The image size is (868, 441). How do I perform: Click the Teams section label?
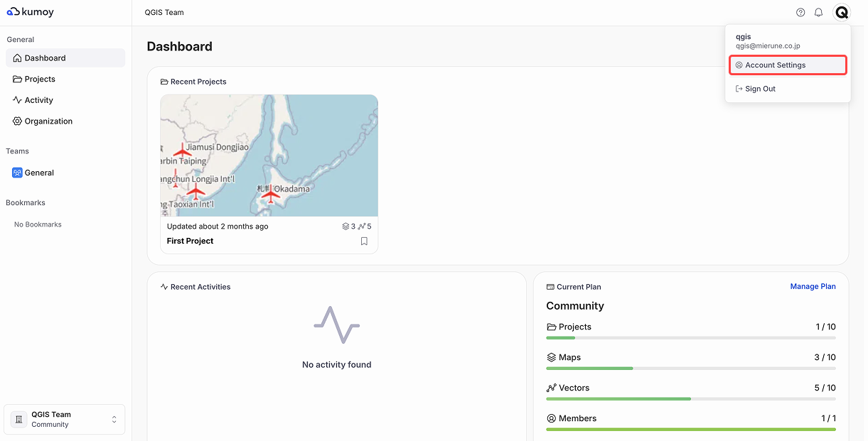click(x=18, y=151)
